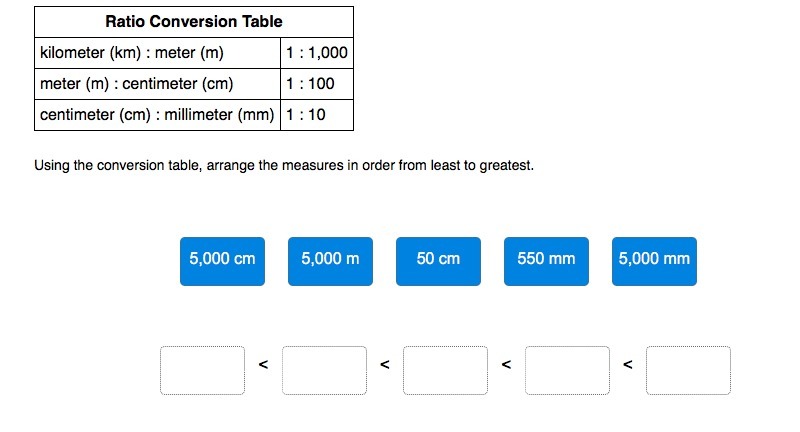The image size is (800, 432).
Task: Select the 5,000 cm tile
Action: tap(222, 261)
